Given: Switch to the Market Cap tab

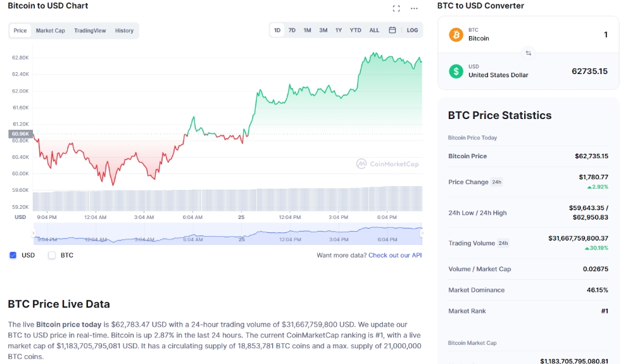Looking at the screenshot, I should [x=50, y=30].
